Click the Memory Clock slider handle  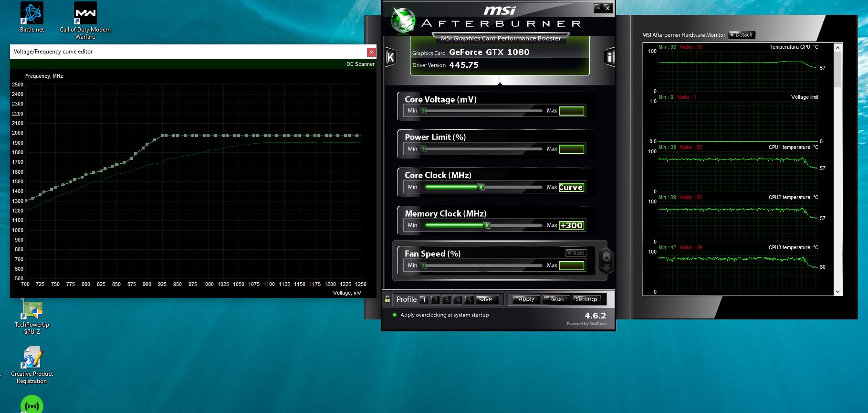coord(487,225)
